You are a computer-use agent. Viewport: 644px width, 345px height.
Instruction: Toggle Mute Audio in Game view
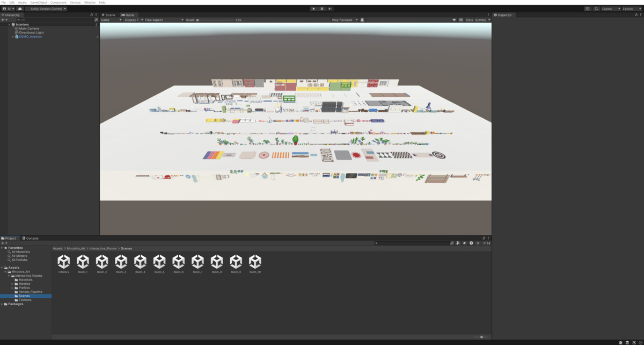point(454,20)
